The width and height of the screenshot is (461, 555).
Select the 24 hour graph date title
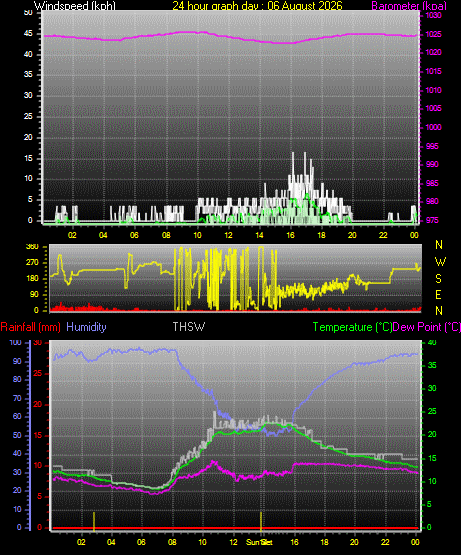[x=257, y=6]
